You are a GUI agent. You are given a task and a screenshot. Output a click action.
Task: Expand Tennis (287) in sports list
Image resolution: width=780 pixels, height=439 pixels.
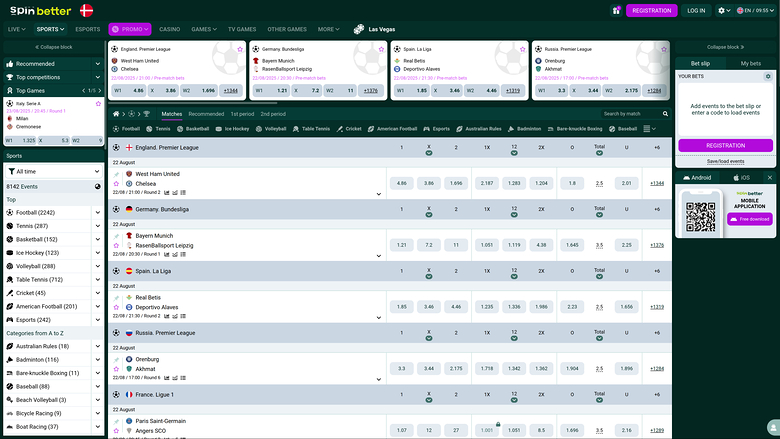pos(98,226)
